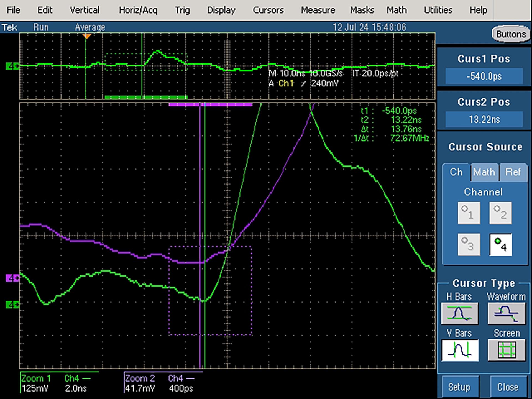Open the Math menu
The image size is (532, 399).
point(397,10)
